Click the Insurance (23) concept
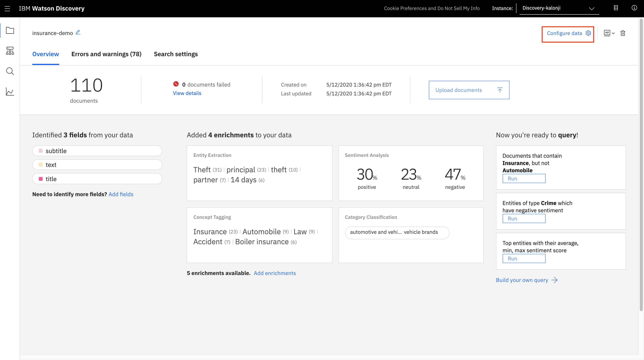This screenshot has width=644, height=360. tap(215, 232)
